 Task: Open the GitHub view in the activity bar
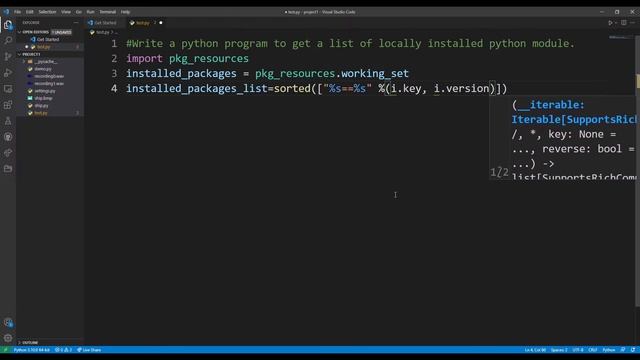[8, 137]
